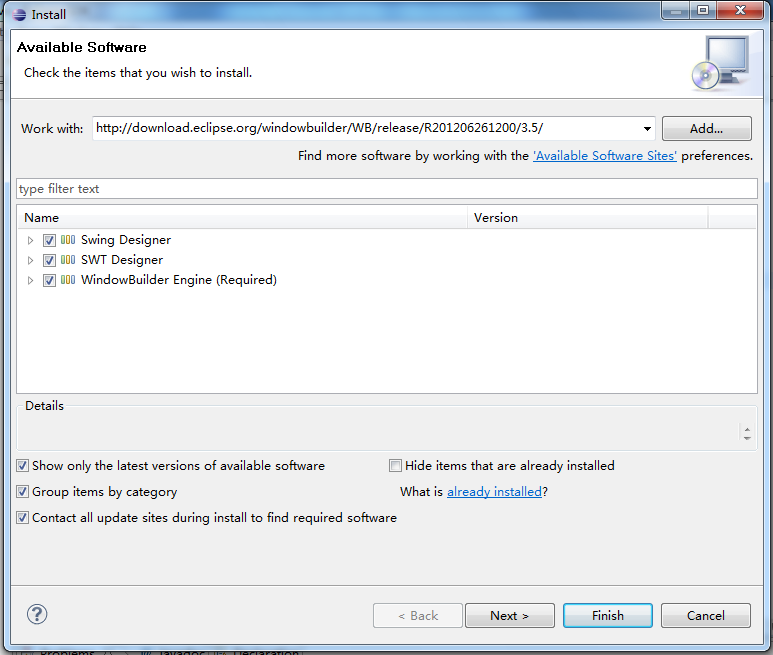Click Details scroll up arrow
The width and height of the screenshot is (773, 655).
(x=747, y=429)
